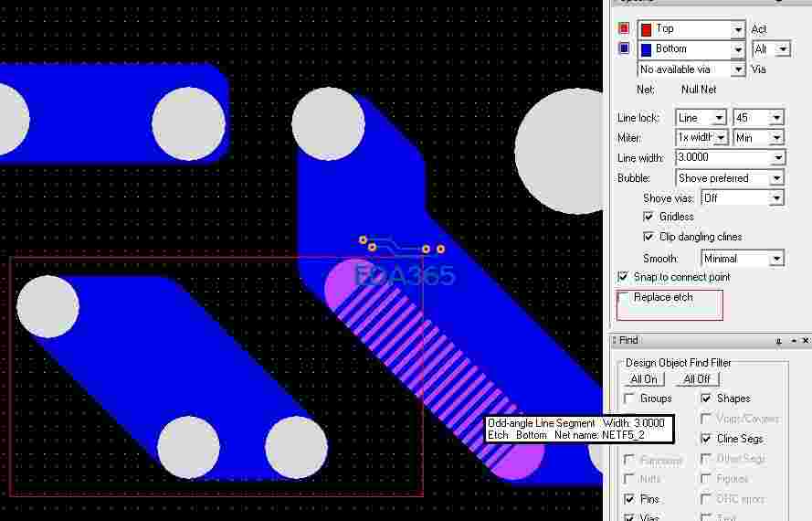Click the All Off button

click(697, 379)
